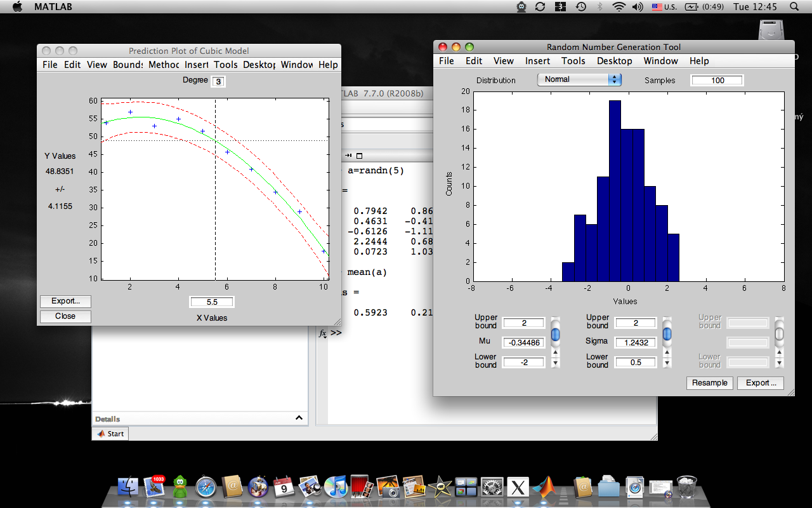Click the Sigma slider handle
This screenshot has height=508, width=812.
click(667, 334)
